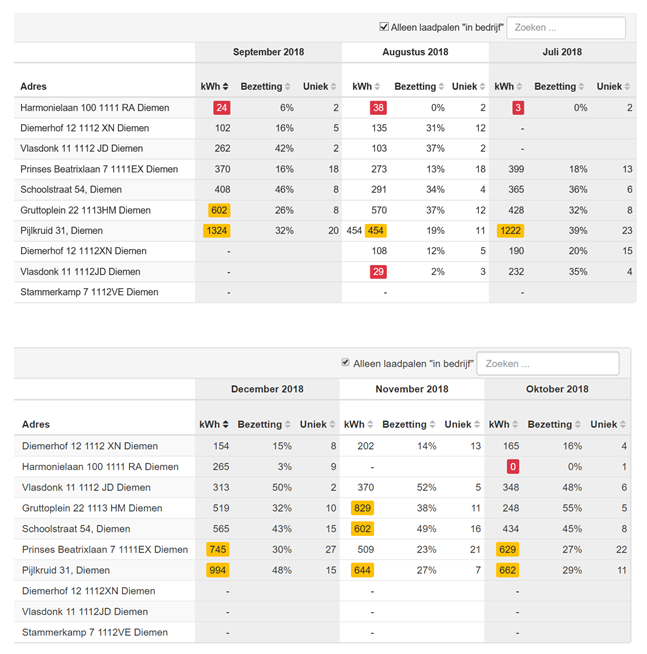The image size is (647, 654).
Task: Select the Augustus 2018 column group header
Action: pos(415,51)
